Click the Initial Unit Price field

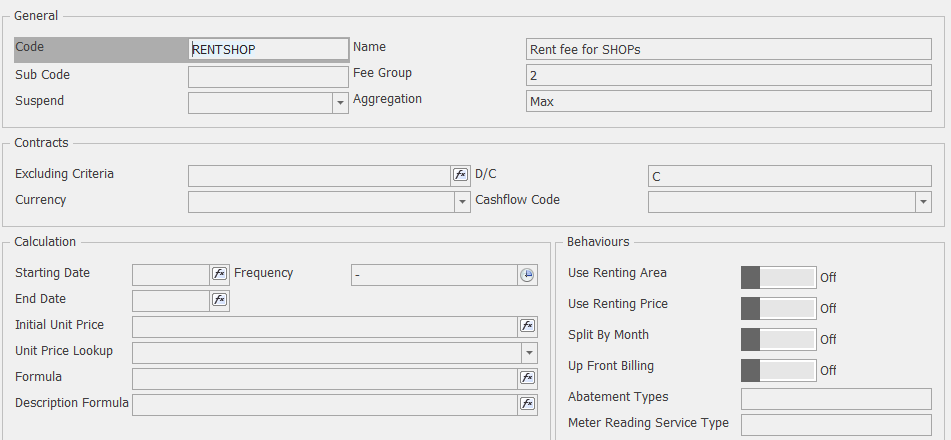pyautogui.click(x=325, y=327)
